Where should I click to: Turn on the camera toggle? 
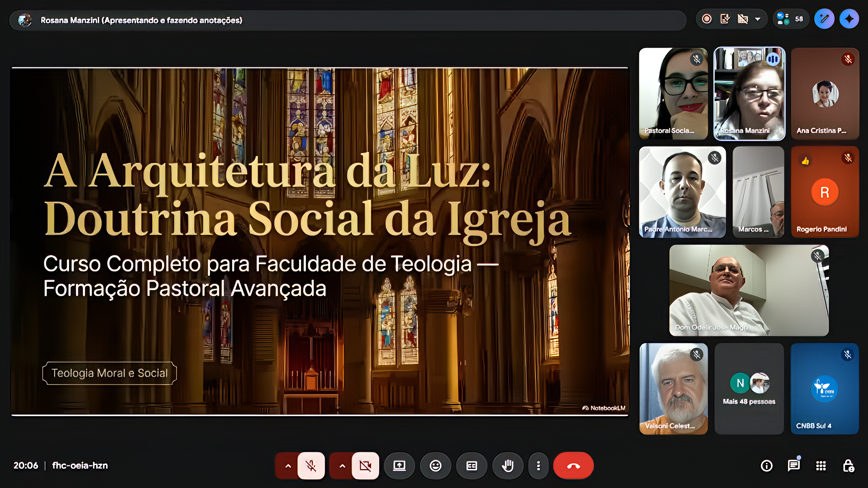pyautogui.click(x=365, y=466)
